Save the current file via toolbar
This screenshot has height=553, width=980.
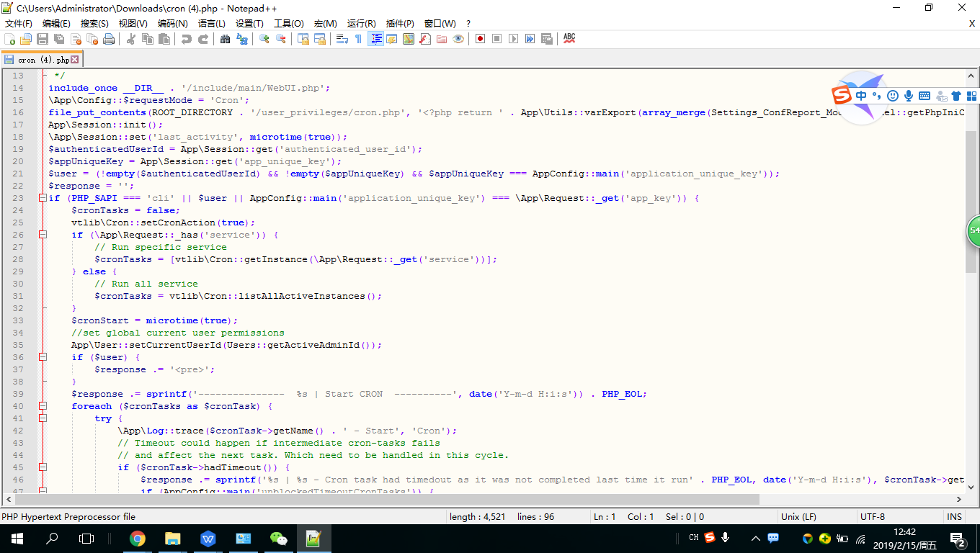click(x=42, y=39)
